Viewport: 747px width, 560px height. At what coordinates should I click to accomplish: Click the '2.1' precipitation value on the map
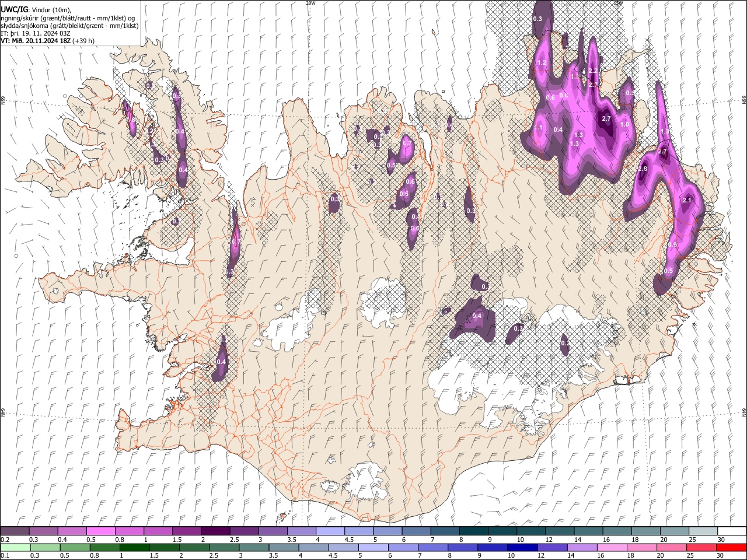coord(687,201)
